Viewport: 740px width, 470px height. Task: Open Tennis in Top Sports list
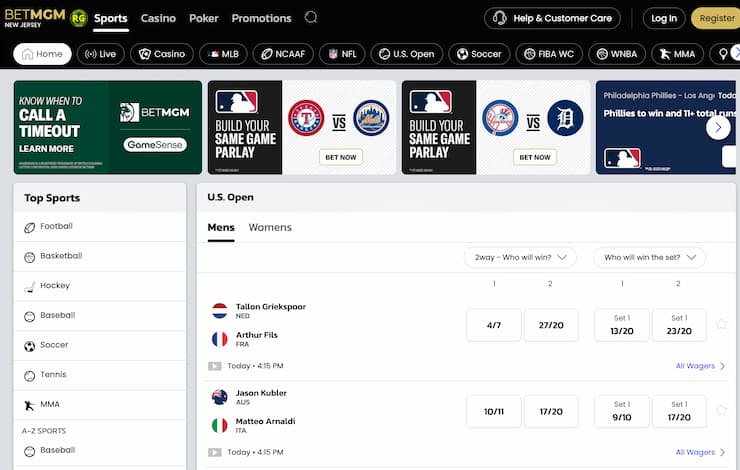click(100, 376)
